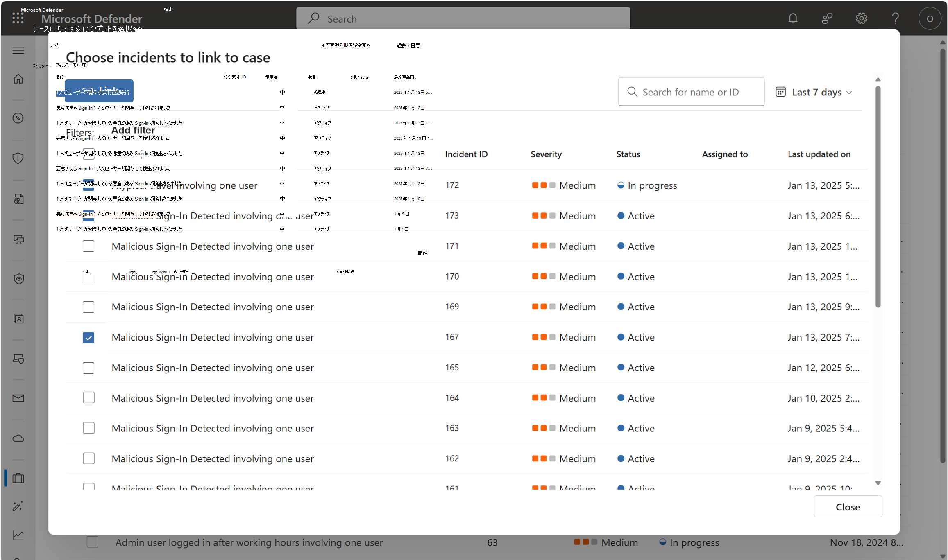Click the help question mark icon
948x560 pixels.
point(895,18)
